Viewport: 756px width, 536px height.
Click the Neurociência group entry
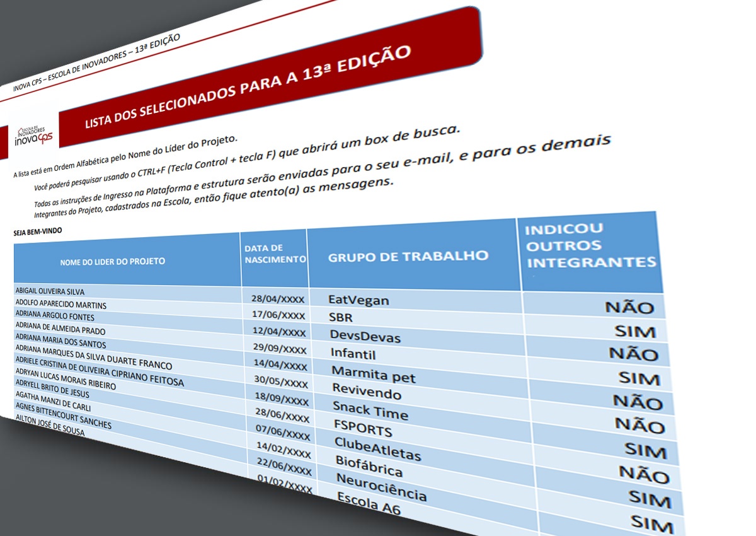click(381, 487)
